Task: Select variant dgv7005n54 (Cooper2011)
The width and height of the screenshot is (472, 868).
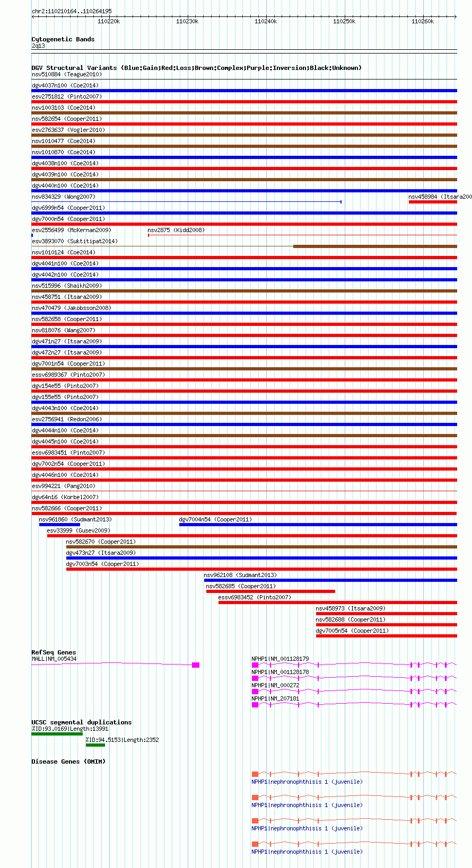Action: tap(352, 631)
